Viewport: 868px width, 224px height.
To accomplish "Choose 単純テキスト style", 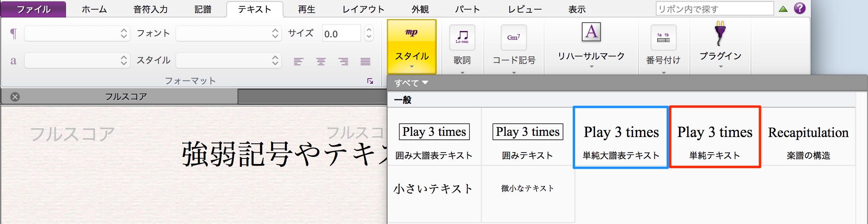I will tap(715, 137).
